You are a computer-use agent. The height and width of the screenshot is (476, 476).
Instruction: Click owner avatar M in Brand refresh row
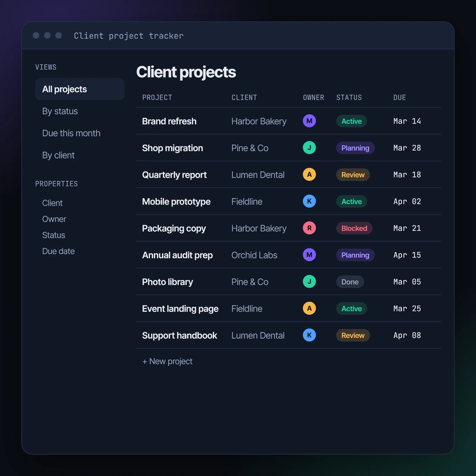309,121
